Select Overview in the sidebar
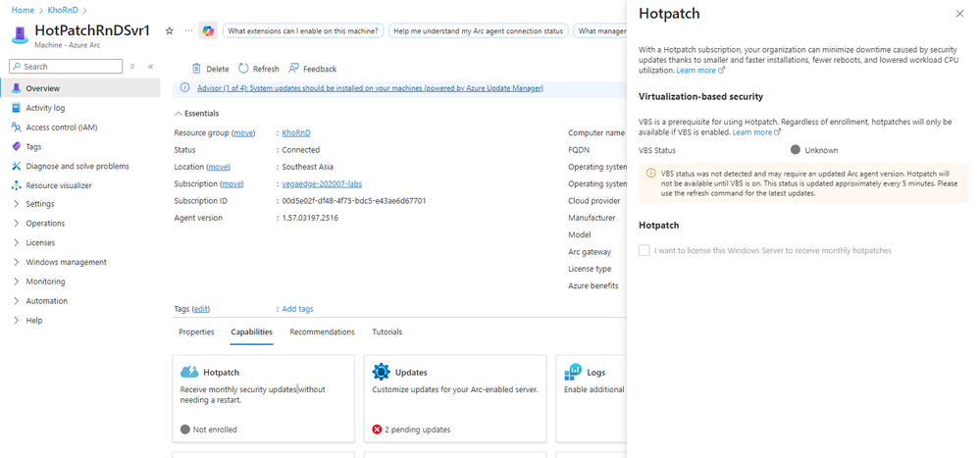 click(x=80, y=88)
